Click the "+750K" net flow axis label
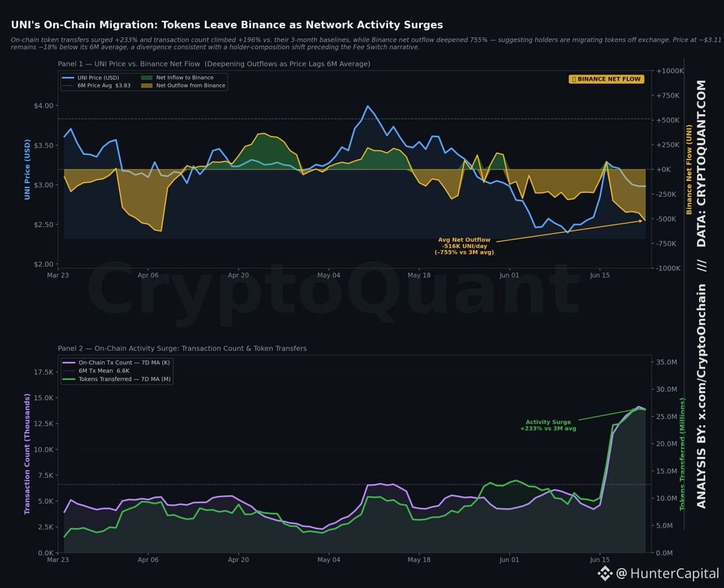This screenshot has height=588, width=724. [668, 96]
